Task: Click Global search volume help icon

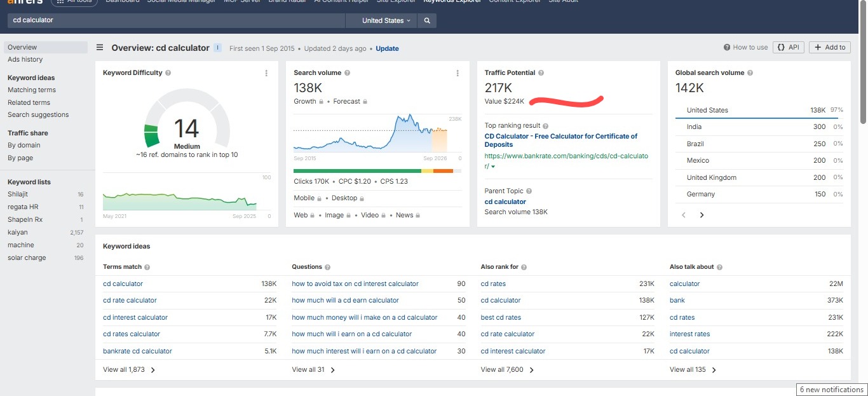Action: pyautogui.click(x=750, y=73)
